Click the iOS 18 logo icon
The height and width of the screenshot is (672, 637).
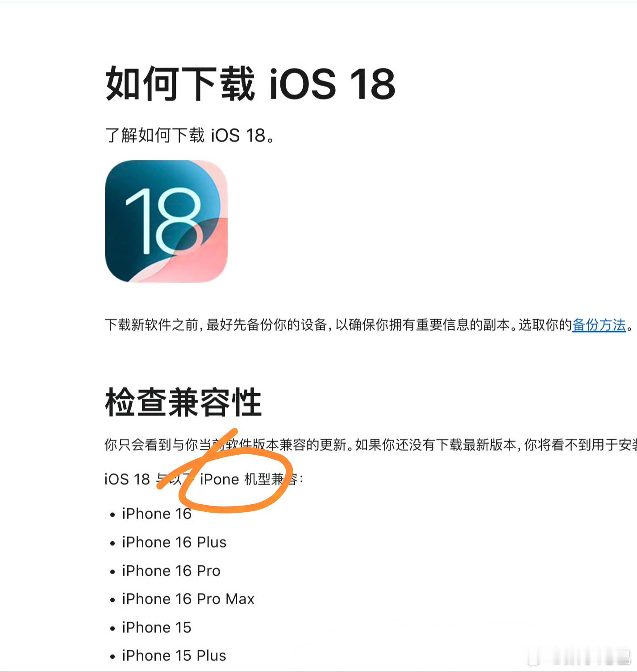tap(166, 221)
